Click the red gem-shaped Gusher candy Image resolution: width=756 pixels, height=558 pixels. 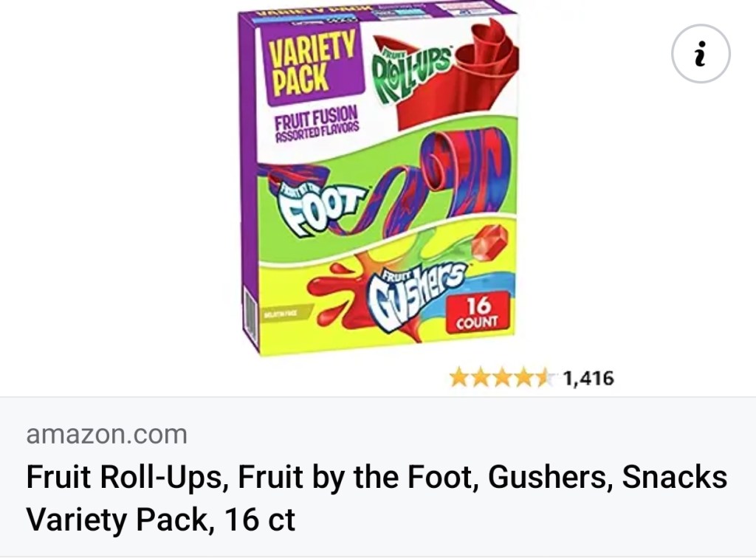coord(489,242)
